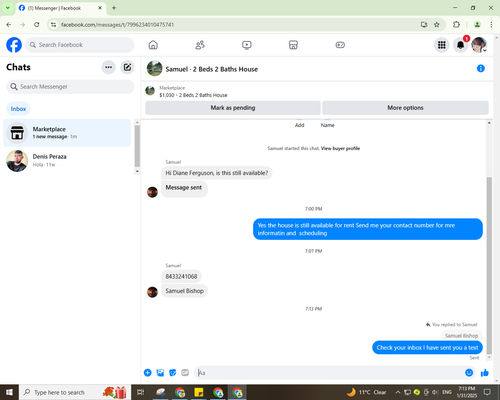The width and height of the screenshot is (500, 400).
Task: Open the Marketplace storefront icon in top navigation
Action: click(x=293, y=45)
